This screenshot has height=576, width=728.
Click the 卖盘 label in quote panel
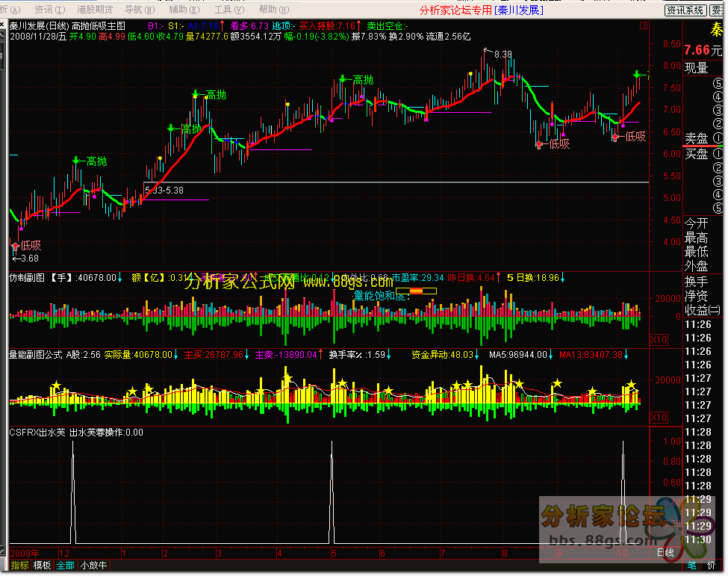(x=697, y=138)
